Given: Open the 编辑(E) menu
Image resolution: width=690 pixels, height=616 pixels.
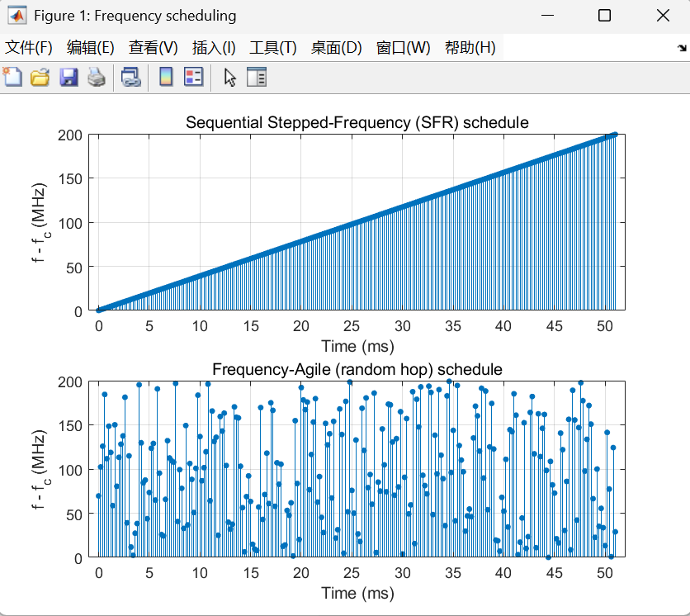Looking at the screenshot, I should point(91,48).
